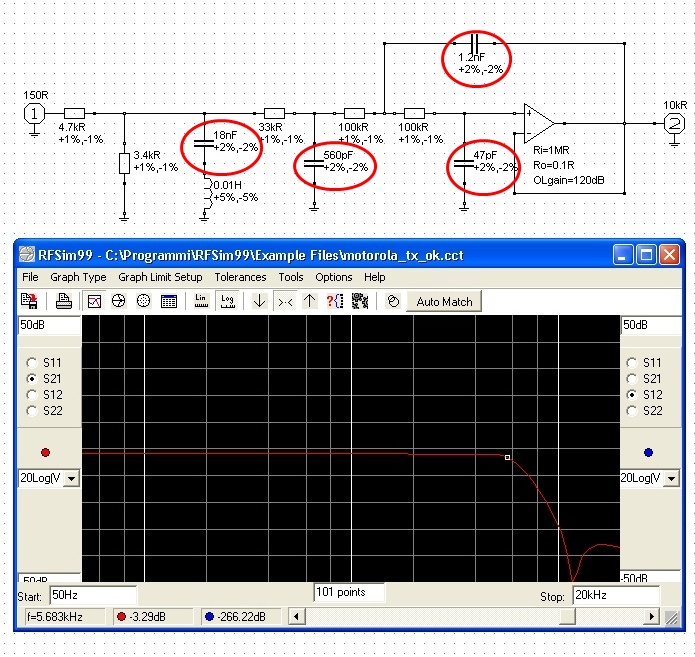Screen dimensions: 695x657
Task: Set linear frequency scale with Lin icon
Action: (x=200, y=300)
